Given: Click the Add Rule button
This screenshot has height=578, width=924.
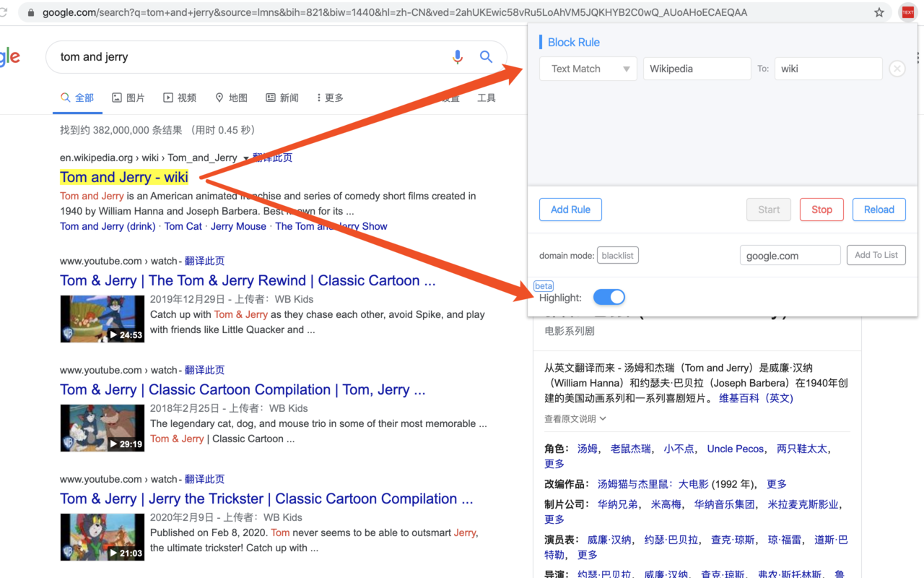Looking at the screenshot, I should click(570, 210).
